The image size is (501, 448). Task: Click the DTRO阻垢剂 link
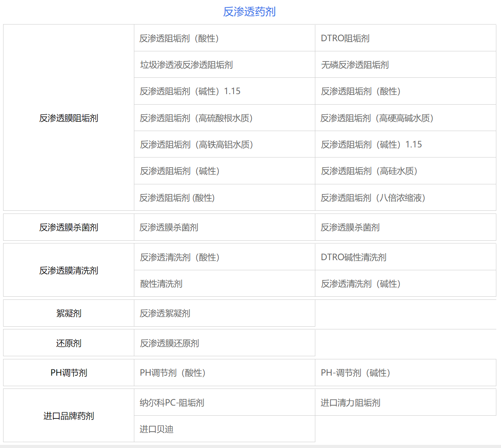pyautogui.click(x=345, y=38)
